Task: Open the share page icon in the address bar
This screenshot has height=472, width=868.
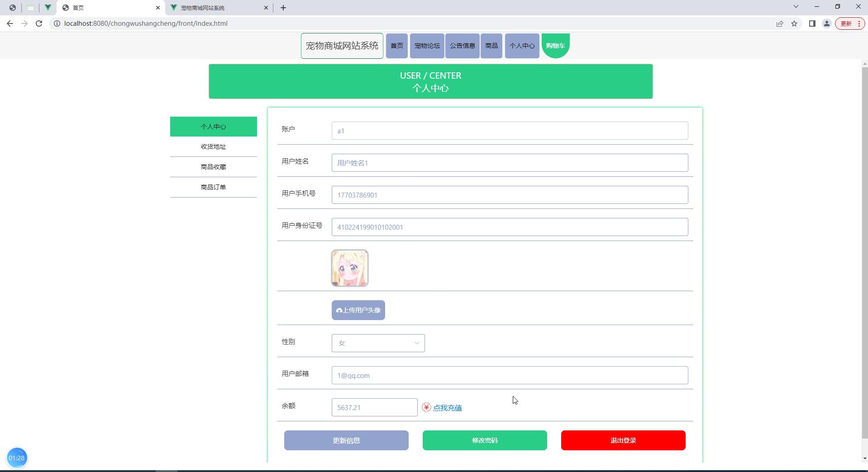Action: click(x=780, y=24)
